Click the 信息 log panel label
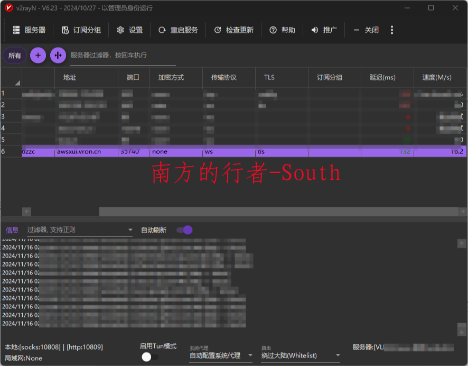Image resolution: width=468 pixels, height=366 pixels. pyautogui.click(x=12, y=230)
